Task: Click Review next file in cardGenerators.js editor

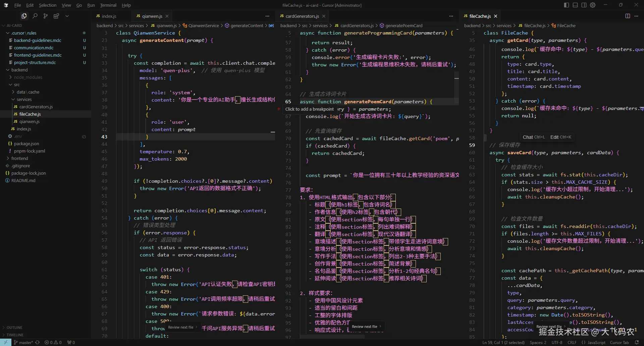Action: coord(366,327)
